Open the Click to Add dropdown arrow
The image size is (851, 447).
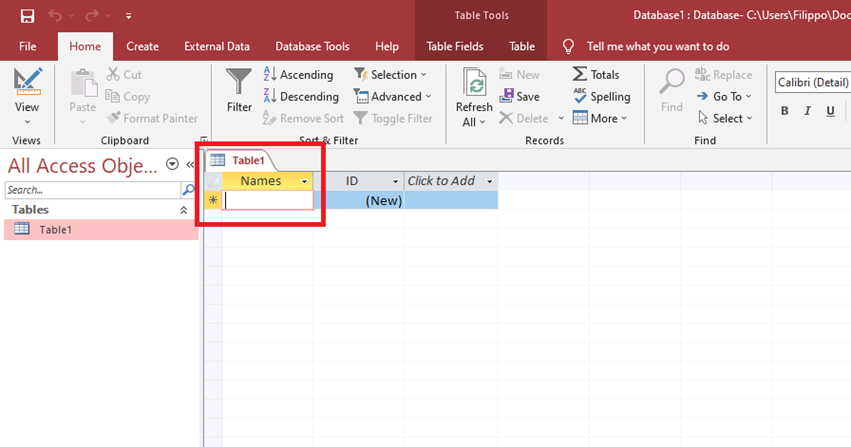click(x=490, y=182)
